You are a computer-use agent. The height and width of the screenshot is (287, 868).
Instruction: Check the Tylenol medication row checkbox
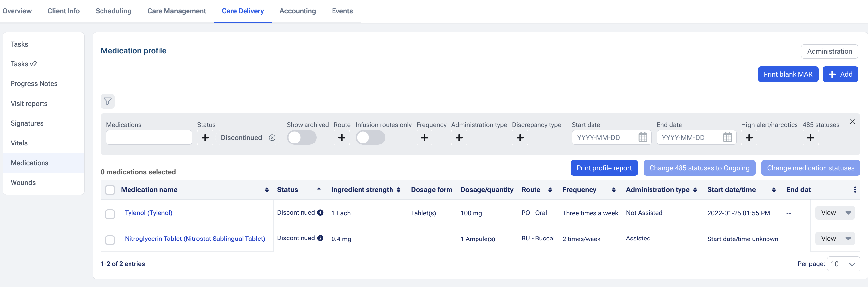[110, 214]
